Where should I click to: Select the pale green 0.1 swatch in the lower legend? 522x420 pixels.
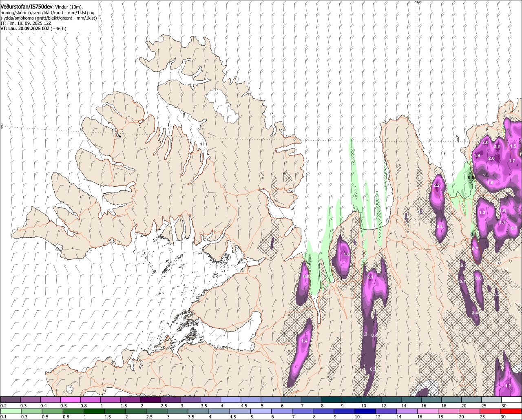[x=11, y=411]
